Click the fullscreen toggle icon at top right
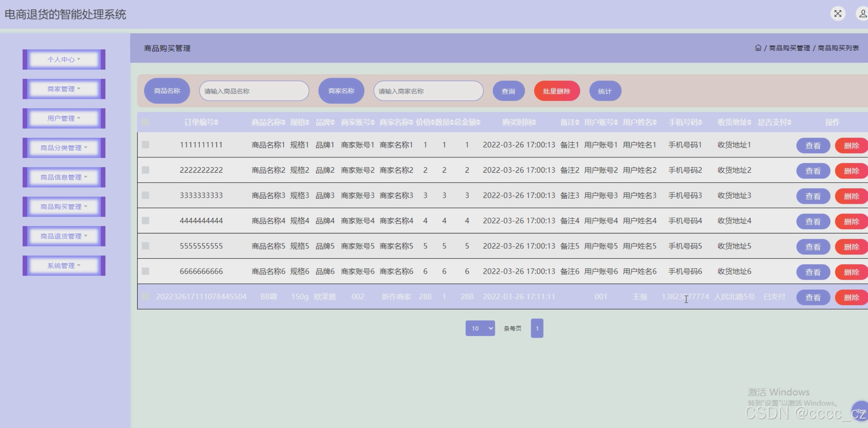 838,14
